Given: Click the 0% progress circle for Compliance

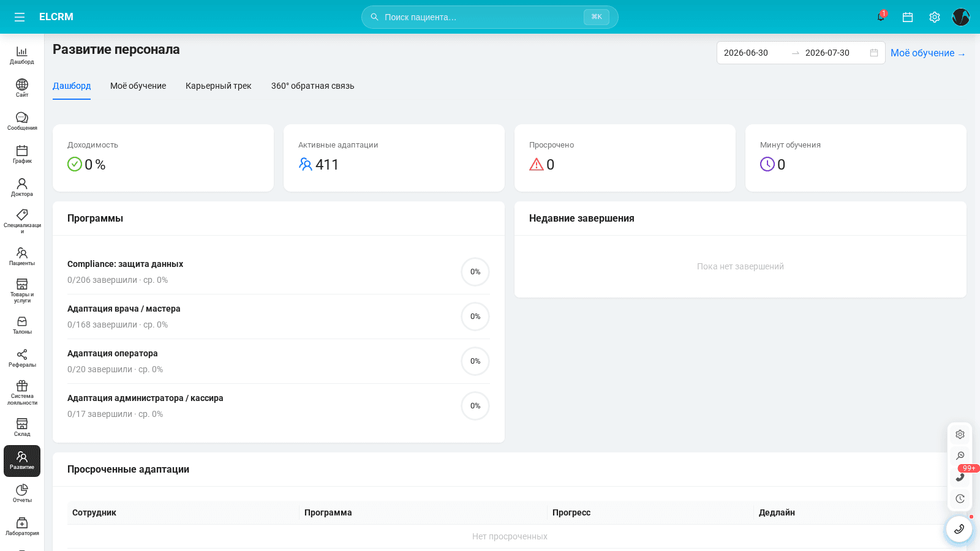Looking at the screenshot, I should pyautogui.click(x=475, y=272).
